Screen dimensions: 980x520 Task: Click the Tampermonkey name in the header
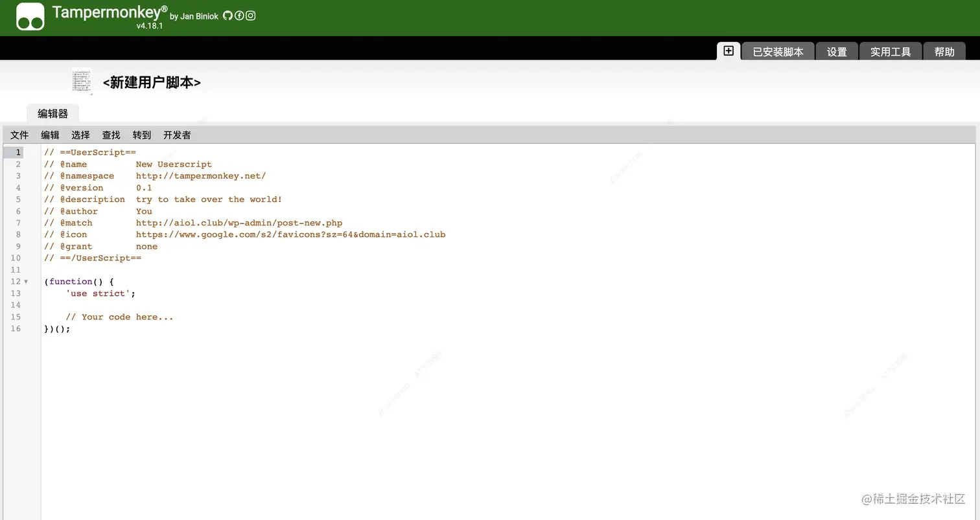[110, 12]
